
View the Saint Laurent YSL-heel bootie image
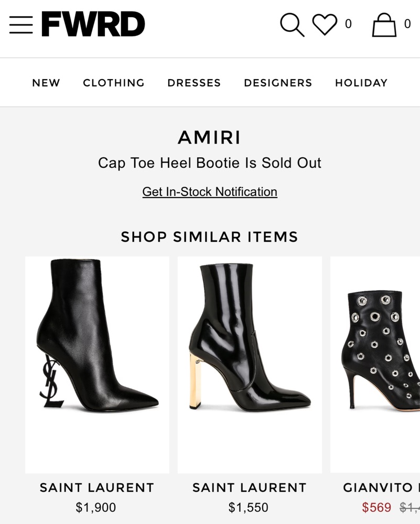coord(97,364)
